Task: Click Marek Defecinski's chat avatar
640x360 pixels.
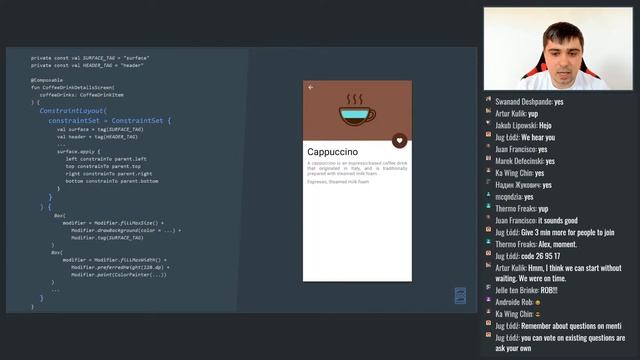Action: [x=488, y=158]
